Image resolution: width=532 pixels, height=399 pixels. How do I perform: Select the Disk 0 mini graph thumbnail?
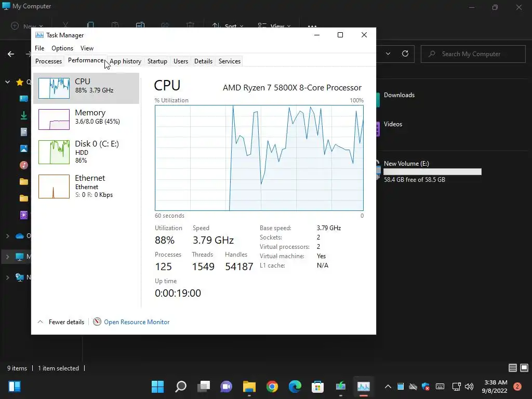tap(54, 152)
